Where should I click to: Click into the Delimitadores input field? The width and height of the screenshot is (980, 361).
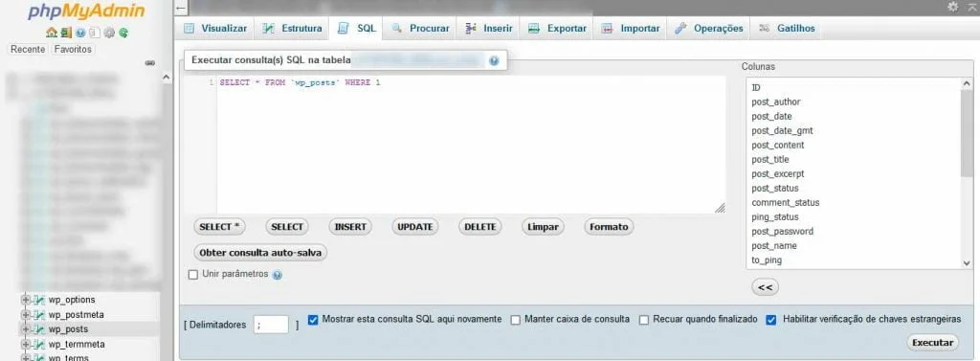[x=271, y=325]
